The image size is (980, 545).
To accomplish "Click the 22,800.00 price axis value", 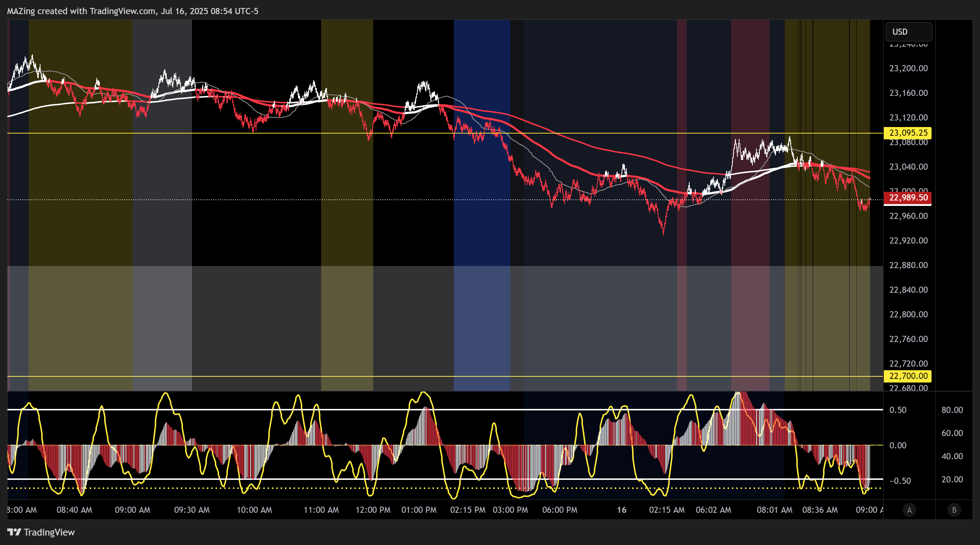I will (x=908, y=314).
